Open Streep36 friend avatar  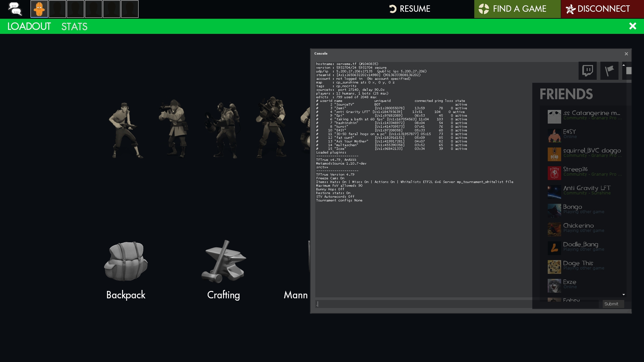point(554,173)
